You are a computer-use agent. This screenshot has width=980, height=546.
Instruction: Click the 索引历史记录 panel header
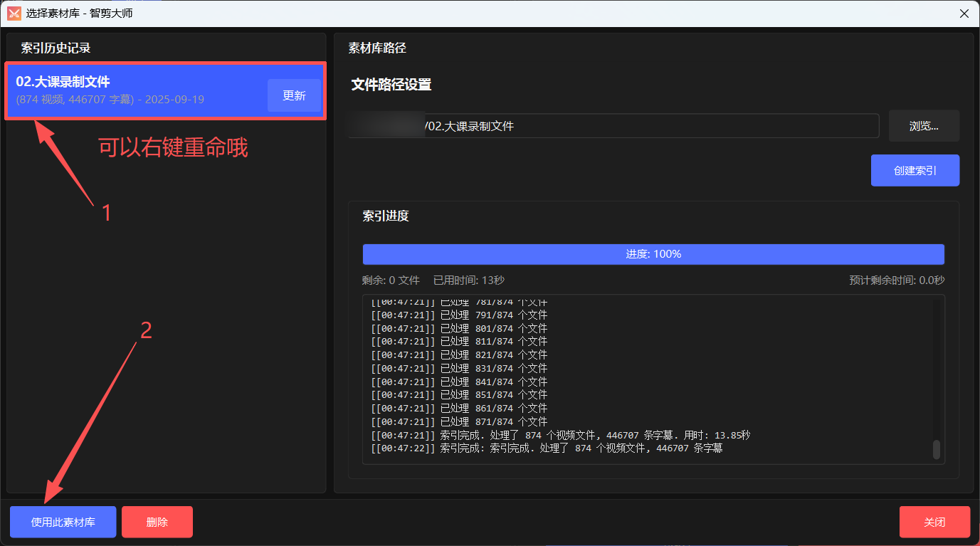coord(56,48)
